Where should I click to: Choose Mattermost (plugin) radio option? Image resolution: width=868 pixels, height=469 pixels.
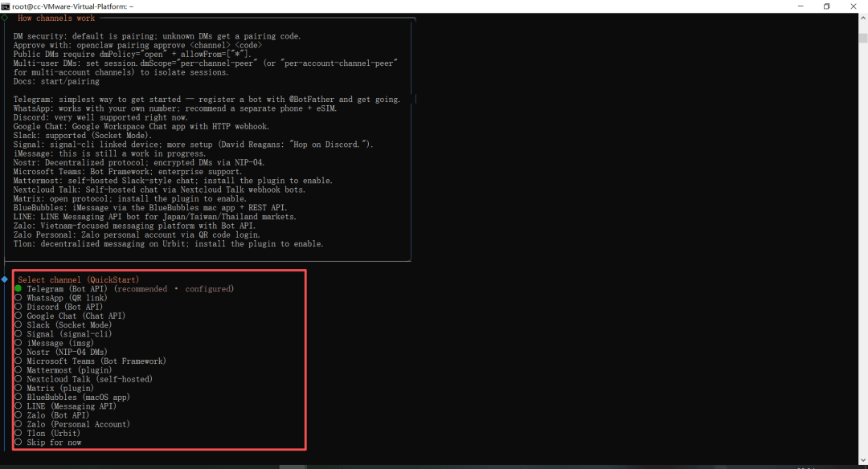[x=63, y=370]
